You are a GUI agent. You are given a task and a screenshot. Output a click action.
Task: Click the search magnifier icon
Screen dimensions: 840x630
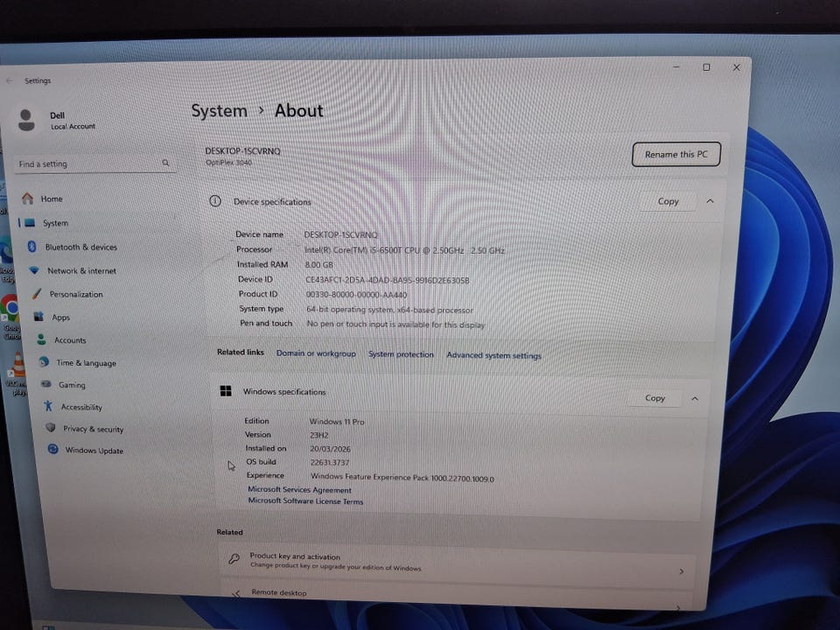tap(165, 163)
